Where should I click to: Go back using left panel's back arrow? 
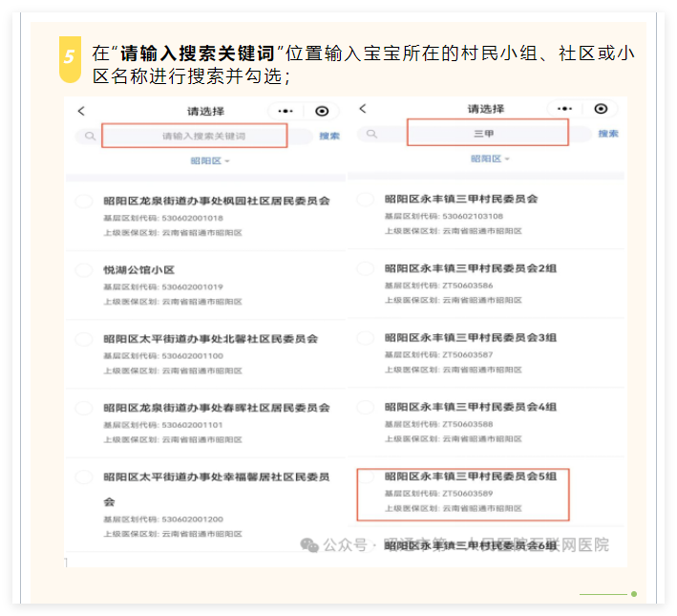pyautogui.click(x=81, y=111)
